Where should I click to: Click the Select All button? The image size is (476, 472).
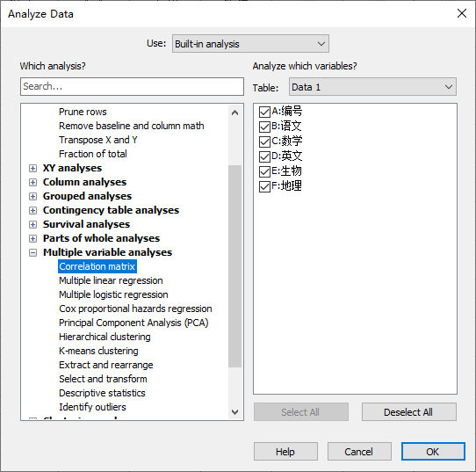pyautogui.click(x=301, y=412)
